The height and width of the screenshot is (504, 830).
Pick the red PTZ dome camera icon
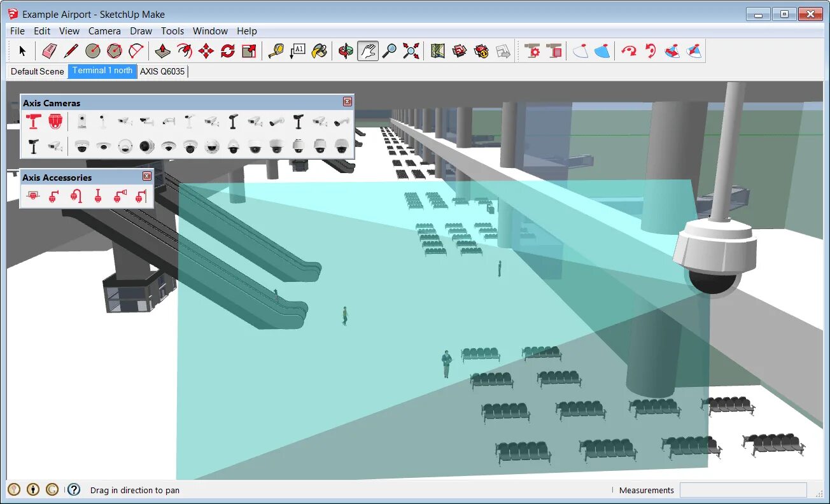(55, 121)
